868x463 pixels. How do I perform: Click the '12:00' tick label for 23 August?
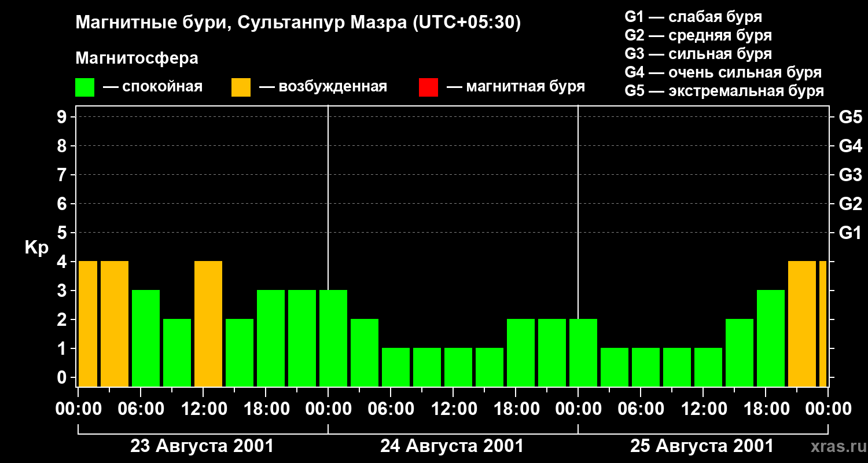203,409
